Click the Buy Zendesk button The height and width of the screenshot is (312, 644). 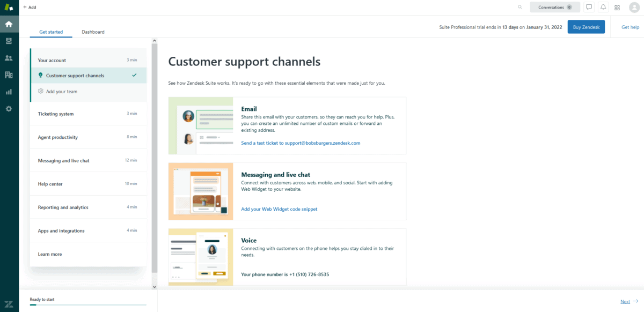click(x=586, y=26)
